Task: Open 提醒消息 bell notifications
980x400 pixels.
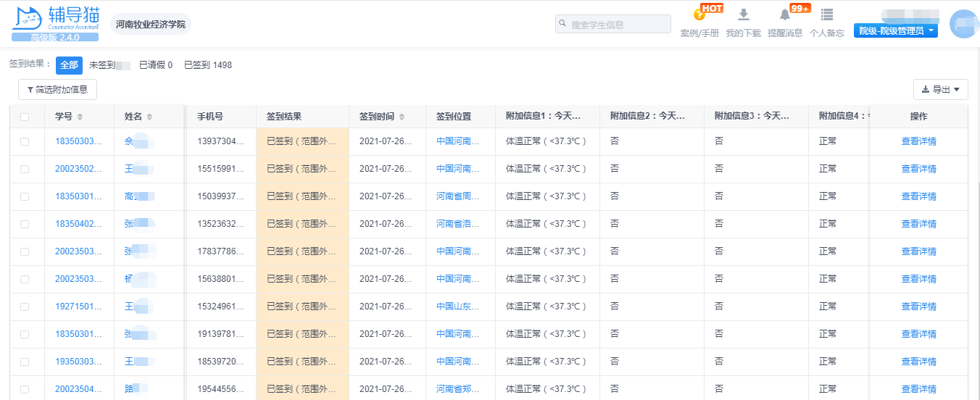Action: point(784,15)
